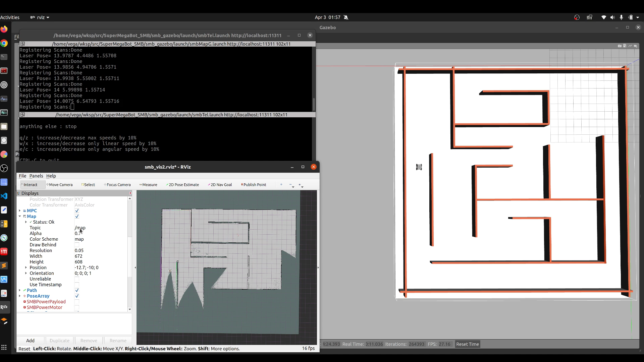Click the Add display button
The height and width of the screenshot is (362, 644).
click(x=30, y=341)
